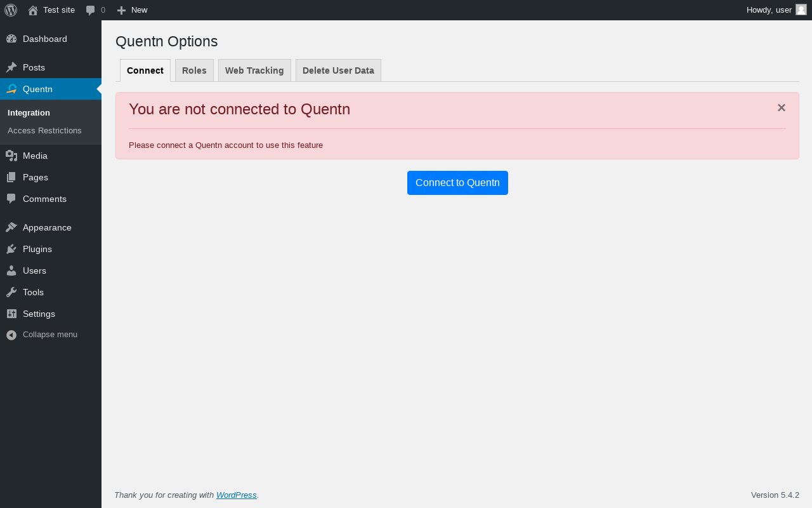Click the Appearance paintbrush icon
This screenshot has width=812, height=508.
click(x=11, y=227)
